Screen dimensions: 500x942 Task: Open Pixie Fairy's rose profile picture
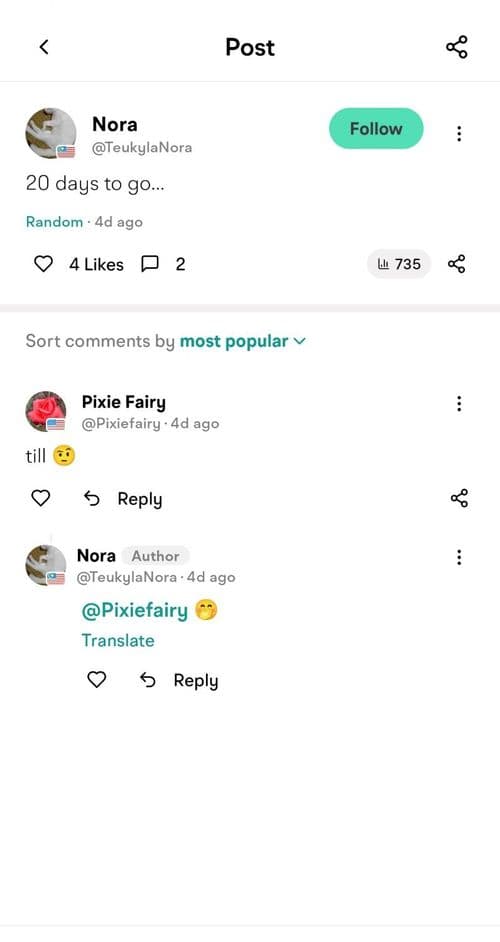pos(46,412)
